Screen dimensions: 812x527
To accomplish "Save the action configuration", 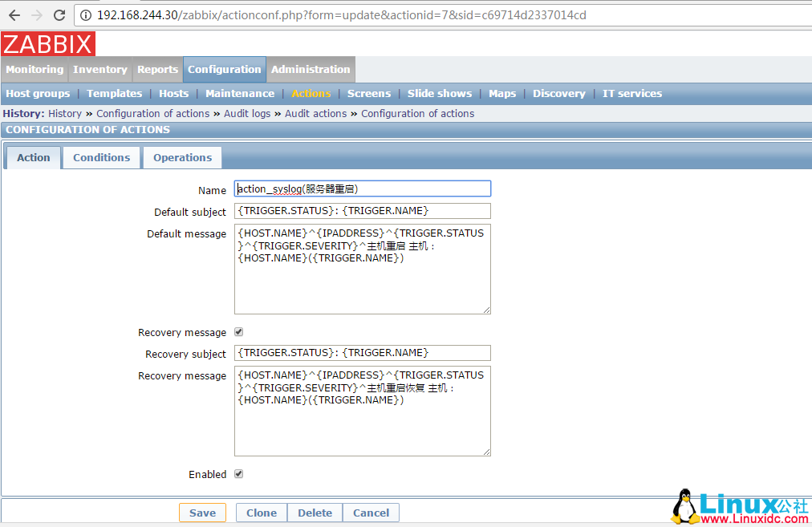I will tap(202, 513).
